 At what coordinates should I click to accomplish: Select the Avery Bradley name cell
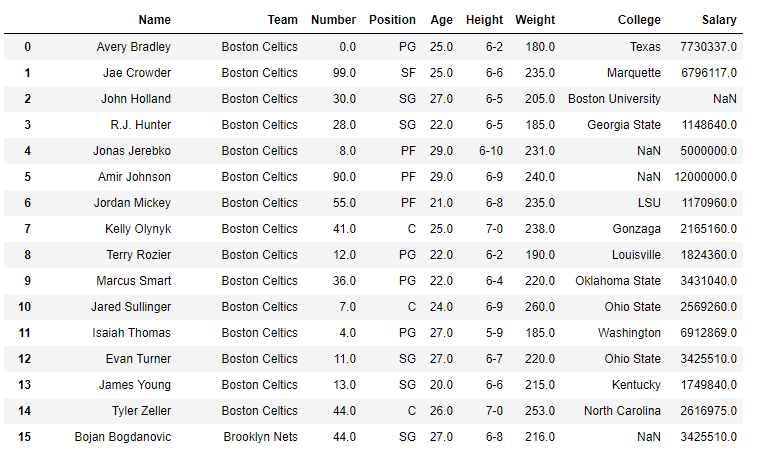coord(134,47)
